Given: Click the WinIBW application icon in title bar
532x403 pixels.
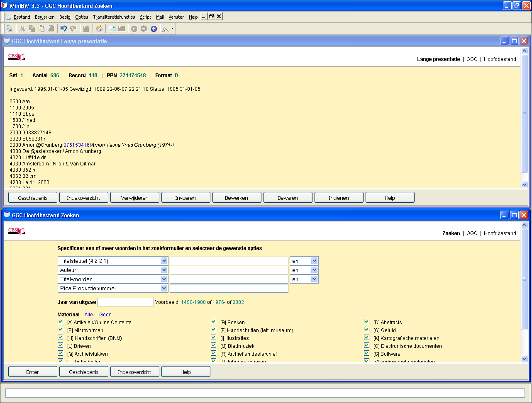Looking at the screenshot, I should (x=5, y=5).
